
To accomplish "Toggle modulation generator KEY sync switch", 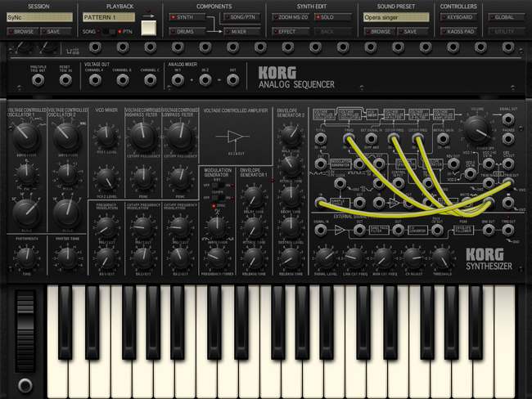I will pyautogui.click(x=219, y=186).
